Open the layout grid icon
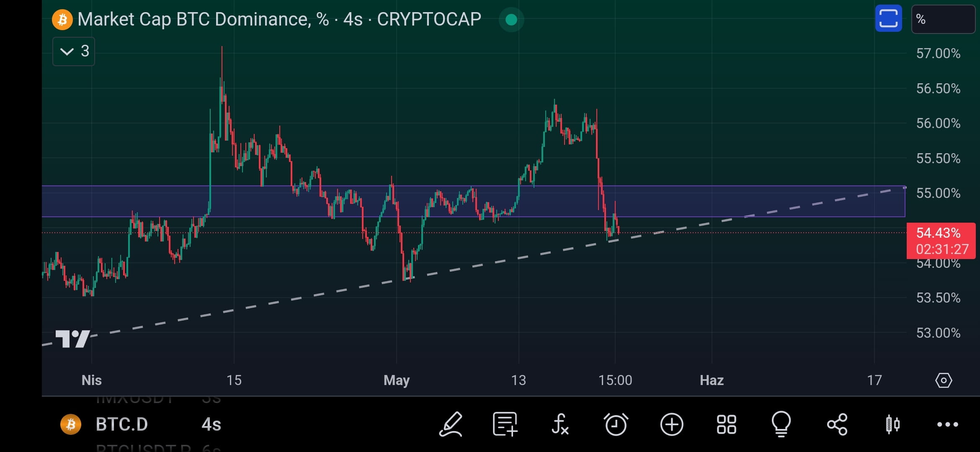 [727, 424]
